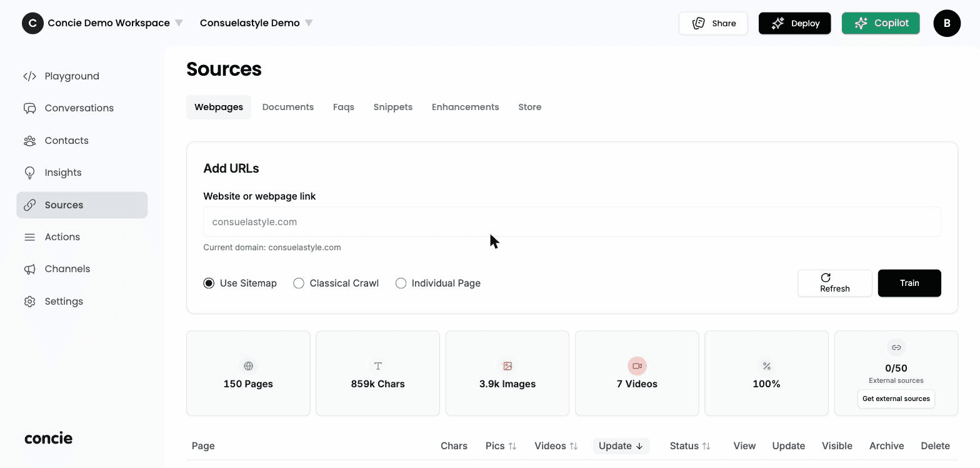Click the Insights lightbulb icon
This screenshot has height=468, width=980.
(x=29, y=173)
